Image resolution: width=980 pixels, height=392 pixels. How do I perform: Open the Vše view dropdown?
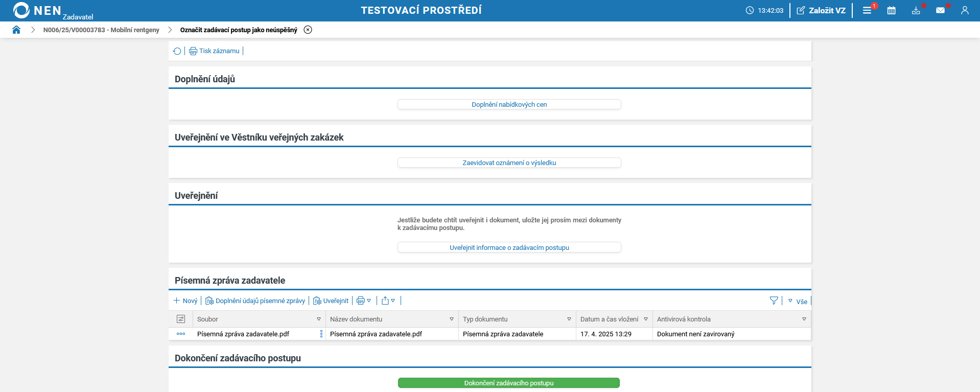798,302
